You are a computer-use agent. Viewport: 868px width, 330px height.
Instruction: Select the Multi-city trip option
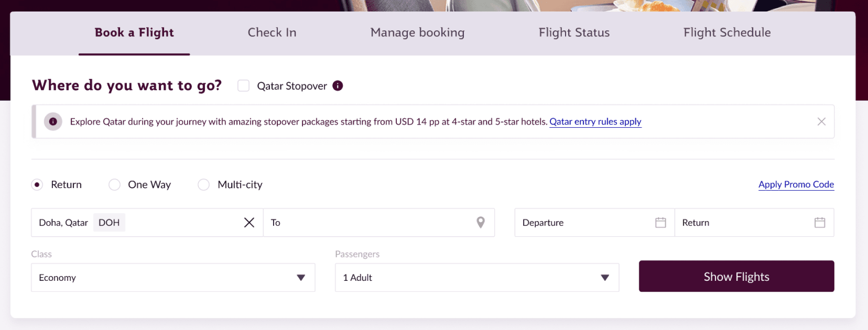tap(204, 185)
